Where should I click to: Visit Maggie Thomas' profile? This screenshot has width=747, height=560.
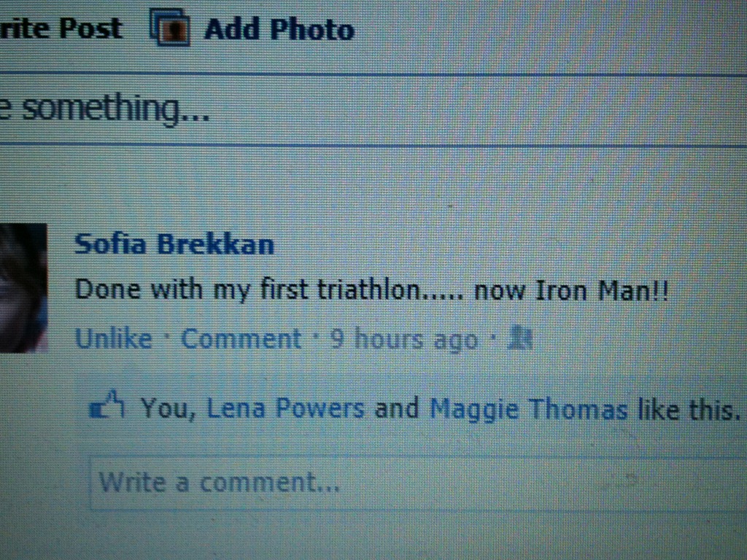[x=528, y=410]
